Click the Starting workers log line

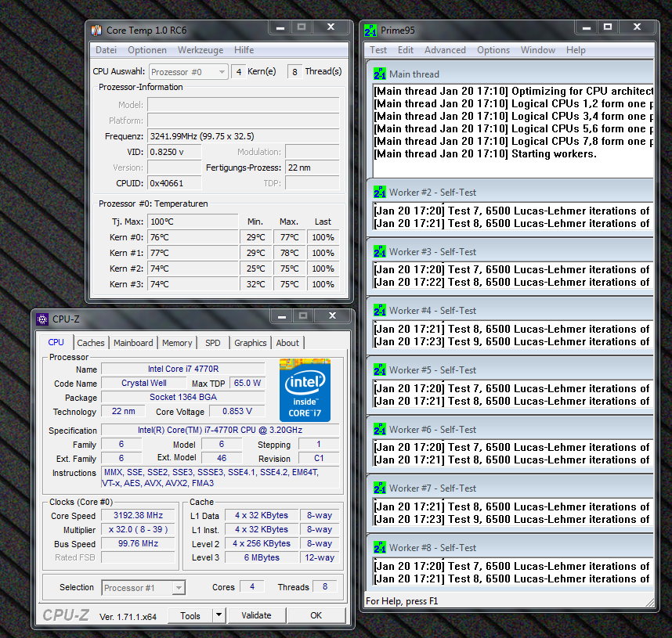(x=485, y=153)
